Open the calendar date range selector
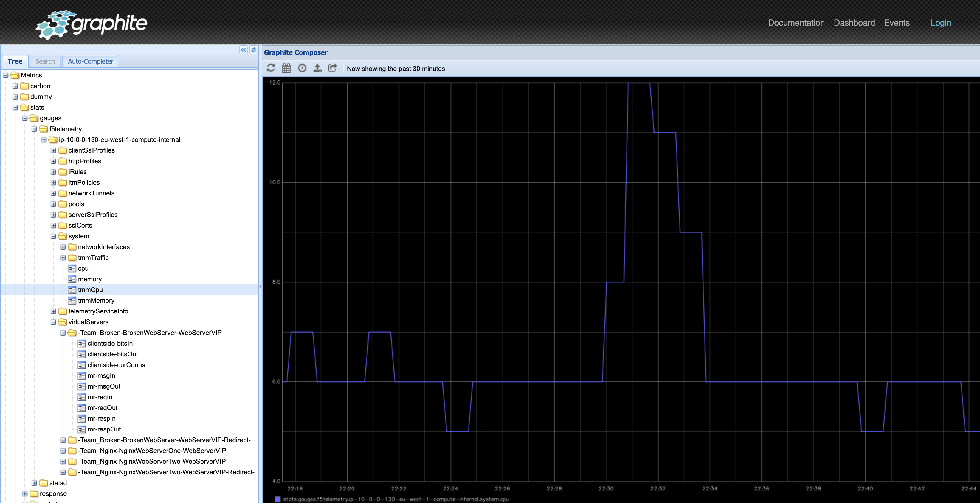This screenshot has width=980, height=503. (286, 68)
